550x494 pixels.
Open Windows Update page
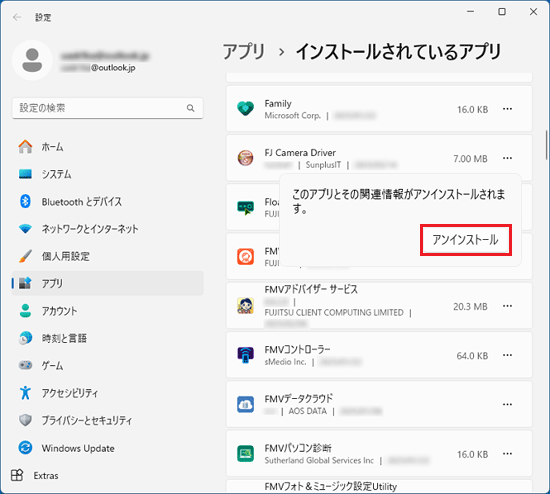point(107,448)
